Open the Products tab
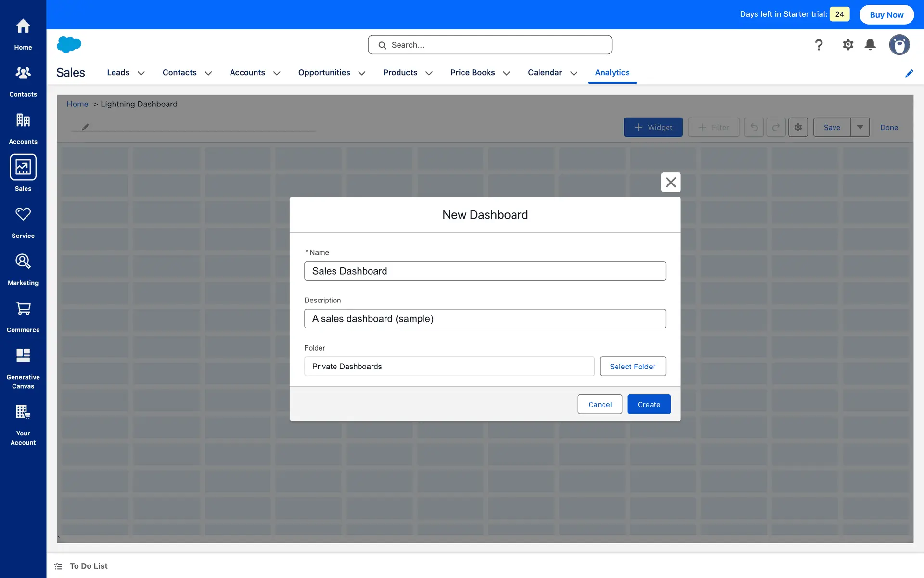The width and height of the screenshot is (924, 578). (400, 72)
